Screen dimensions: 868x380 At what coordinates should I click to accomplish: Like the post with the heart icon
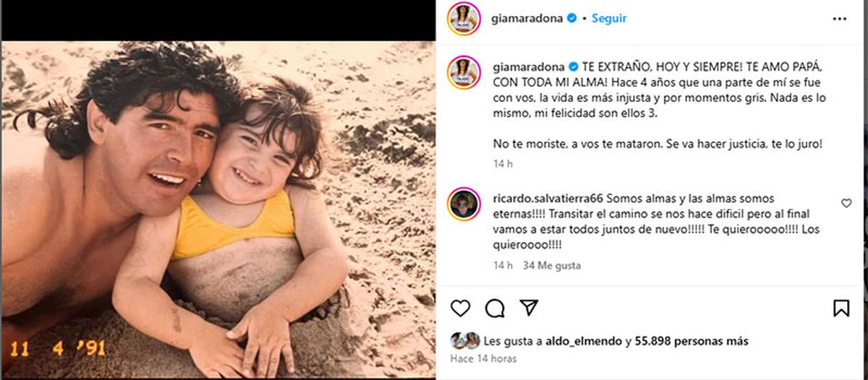tap(460, 308)
